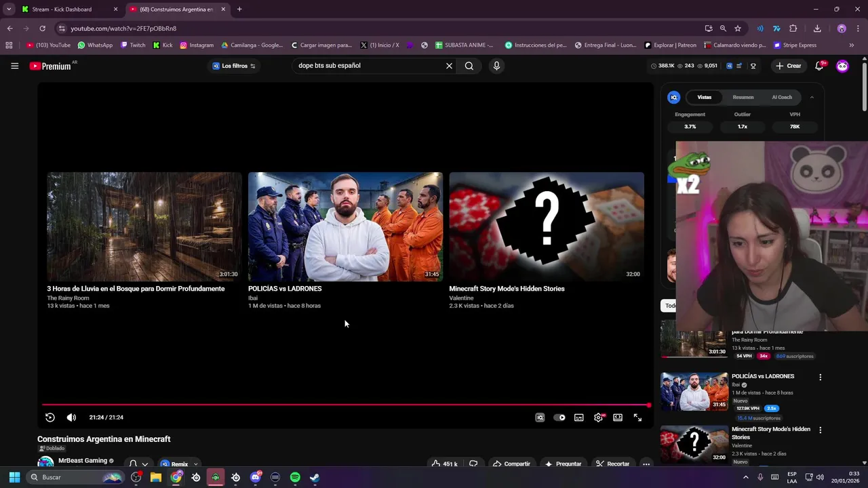Click Crear to create content
868x488 pixels.
[x=788, y=66]
